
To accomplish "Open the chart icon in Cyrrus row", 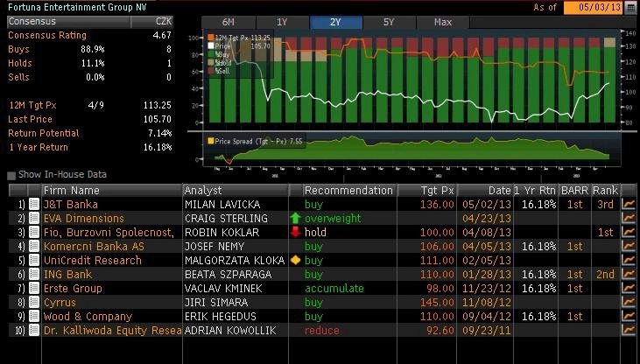I will (x=628, y=302).
